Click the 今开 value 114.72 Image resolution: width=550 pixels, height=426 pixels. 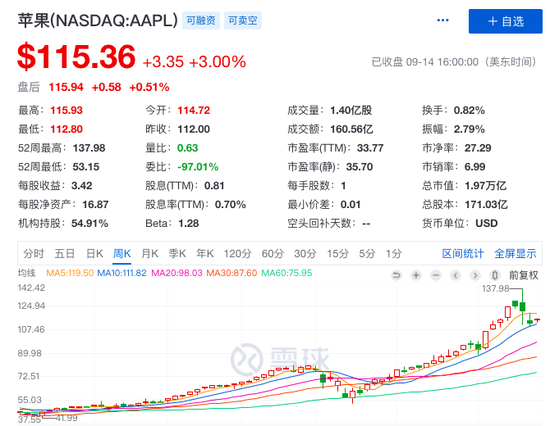point(194,110)
